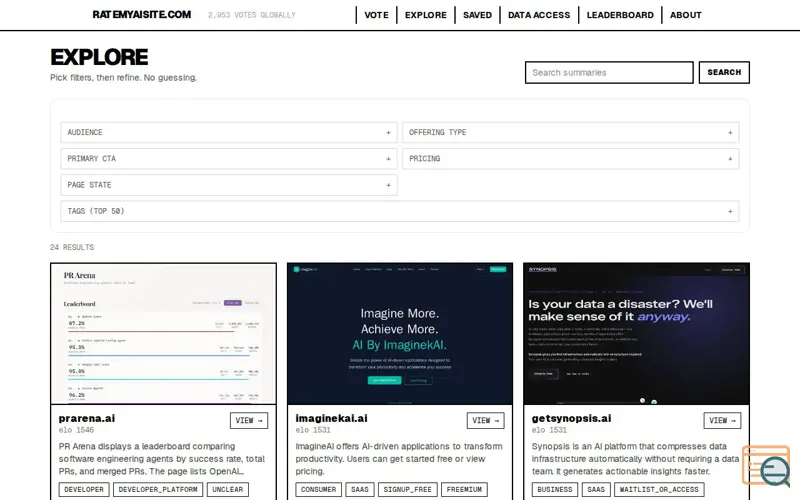Select the UNCLEAR tag
Viewport: 800px width, 500px height.
[228, 489]
